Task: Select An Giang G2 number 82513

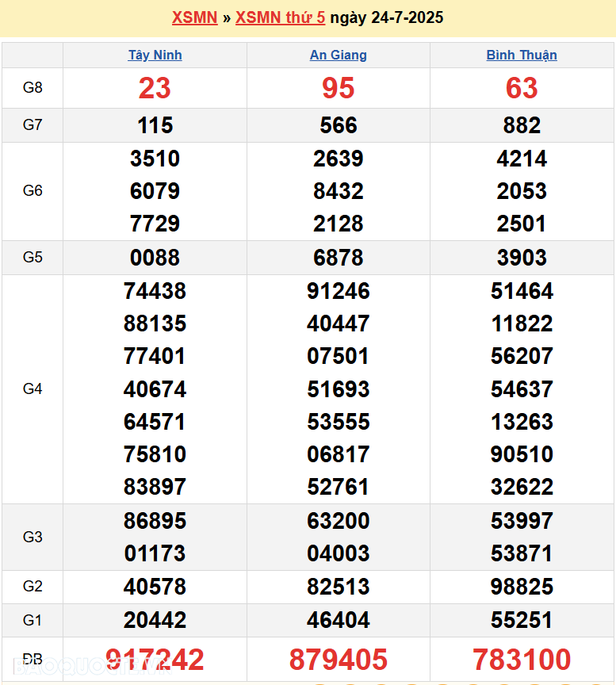Action: (339, 587)
